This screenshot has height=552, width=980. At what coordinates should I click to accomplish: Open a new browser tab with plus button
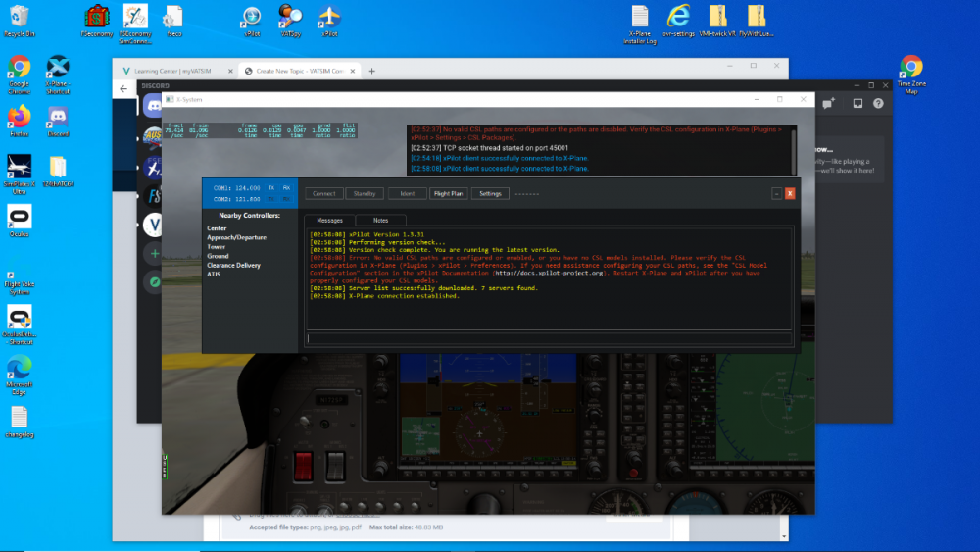coord(371,71)
